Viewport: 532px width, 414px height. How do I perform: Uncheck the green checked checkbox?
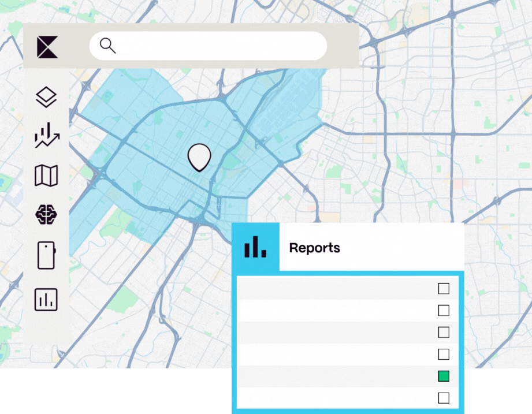click(444, 375)
